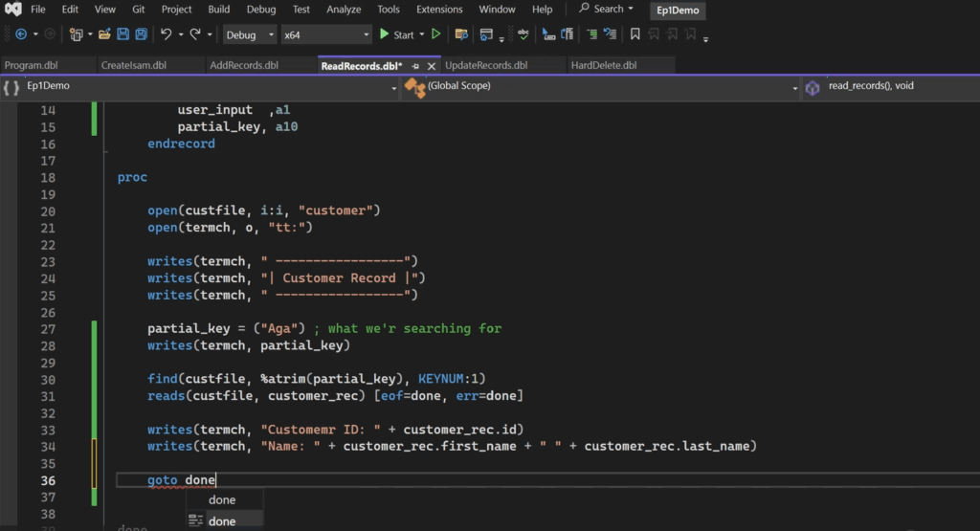Viewport: 980px width, 531px height.
Task: Switch to the UpdateRecords.dbl tab
Action: pos(486,66)
